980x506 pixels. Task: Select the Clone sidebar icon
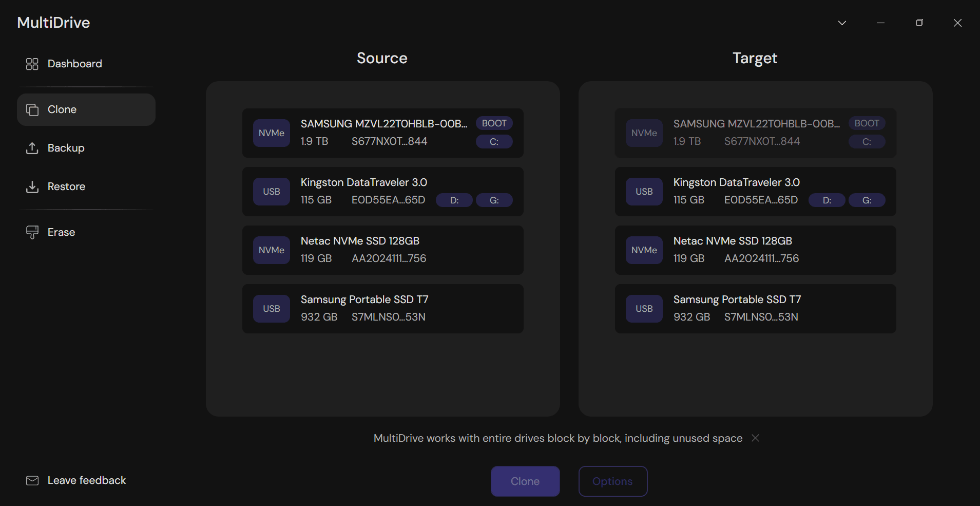click(32, 109)
